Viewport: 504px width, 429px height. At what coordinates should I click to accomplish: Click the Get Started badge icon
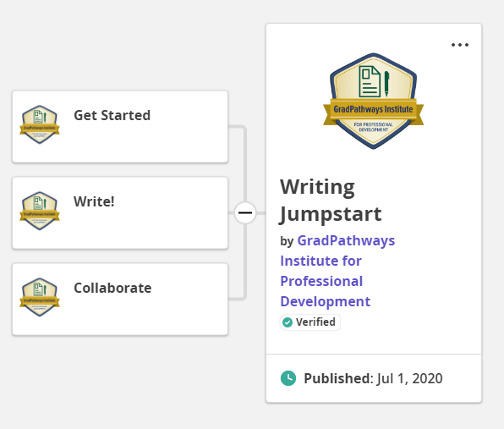pos(40,124)
